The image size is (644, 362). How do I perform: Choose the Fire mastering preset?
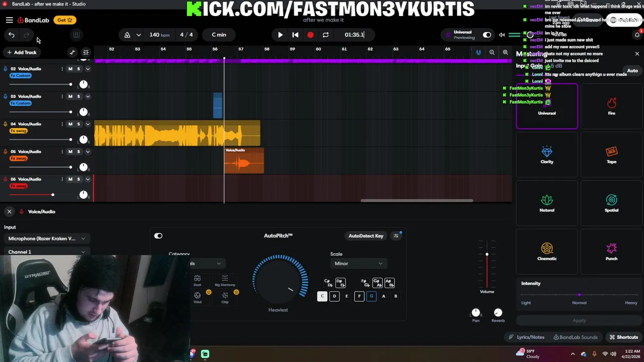pos(611,106)
